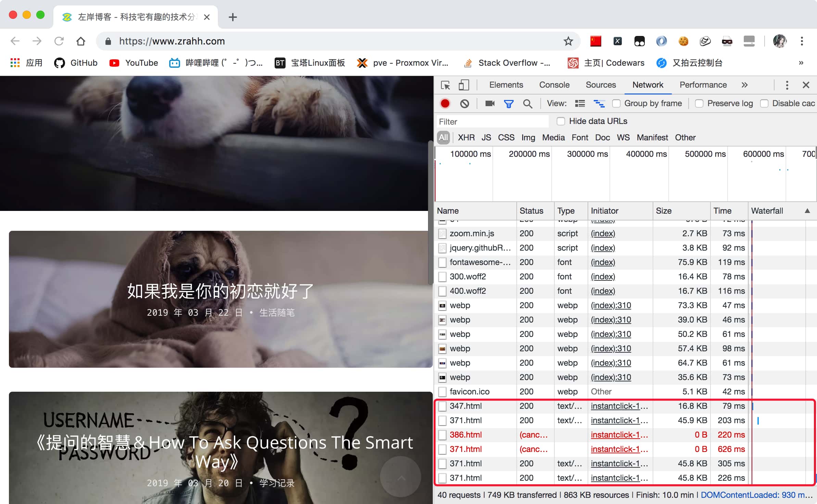Open the (index):310 initiator link

(x=611, y=305)
